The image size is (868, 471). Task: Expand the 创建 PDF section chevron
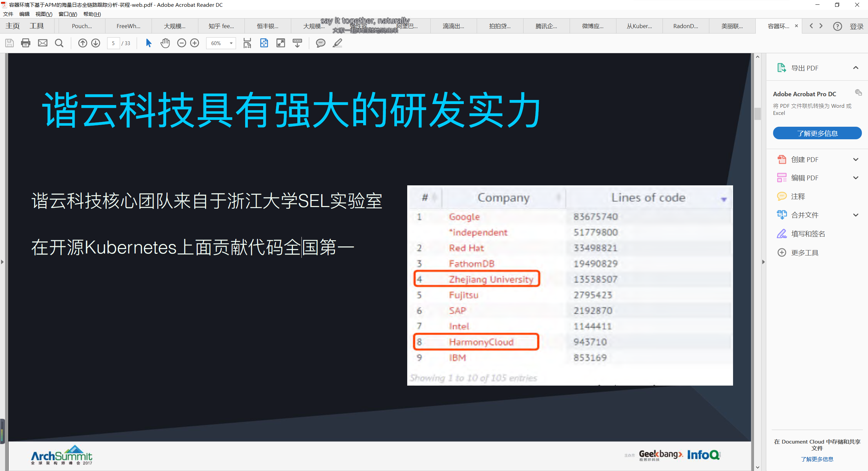pos(856,159)
